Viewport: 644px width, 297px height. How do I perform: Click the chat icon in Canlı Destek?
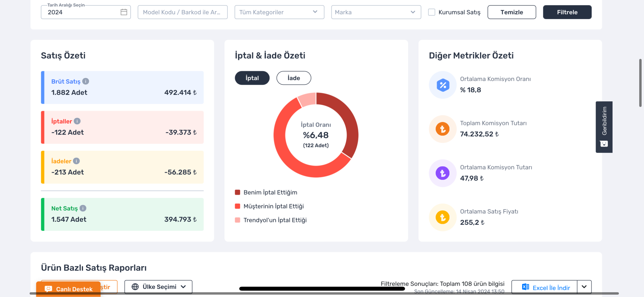click(48, 289)
